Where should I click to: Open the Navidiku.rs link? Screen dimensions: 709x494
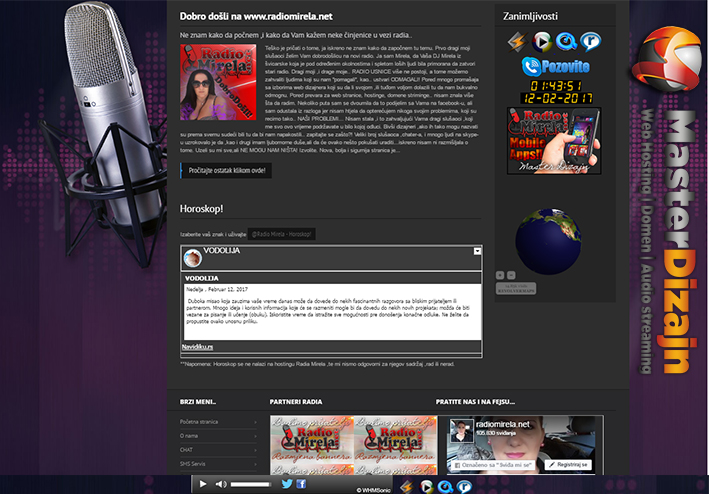click(197, 346)
